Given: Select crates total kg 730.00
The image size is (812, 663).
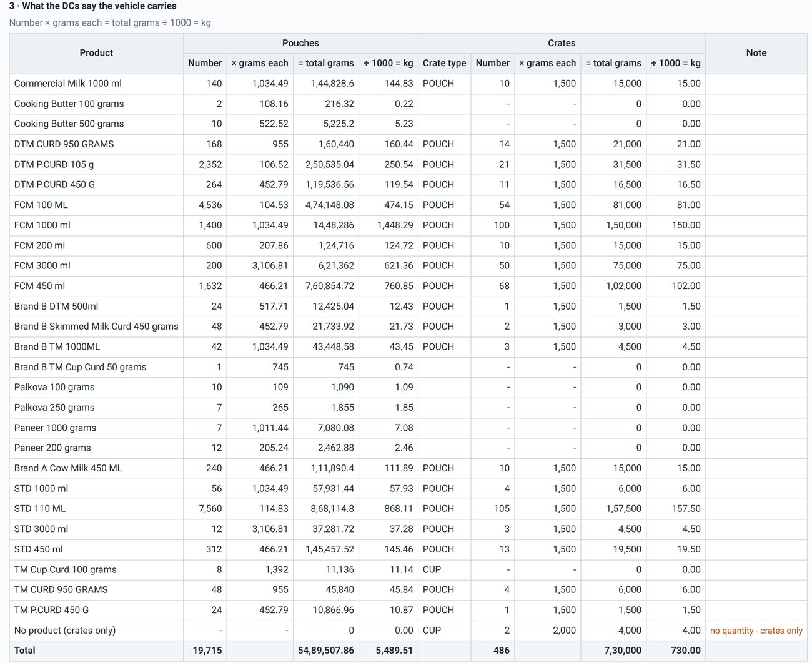Looking at the screenshot, I should click(686, 651).
